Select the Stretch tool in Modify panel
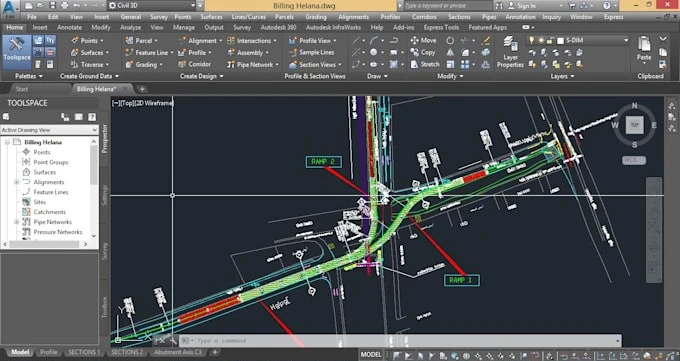The image size is (680, 361). click(425, 64)
